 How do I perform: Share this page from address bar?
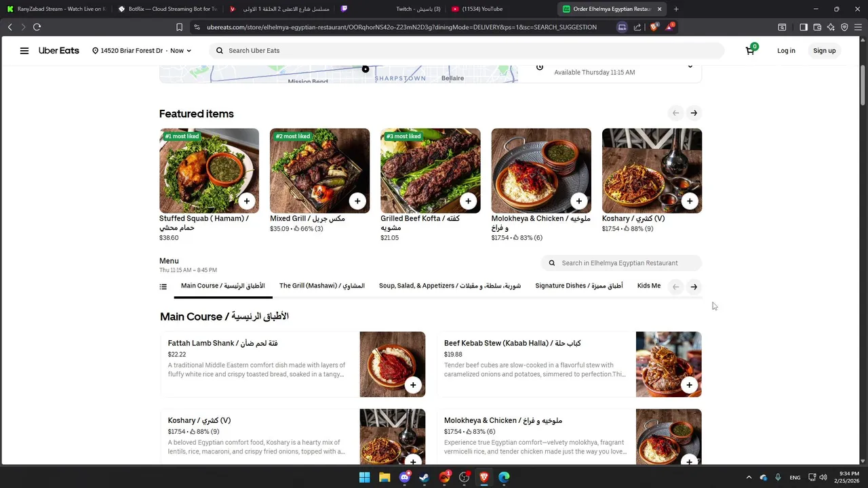click(x=637, y=27)
